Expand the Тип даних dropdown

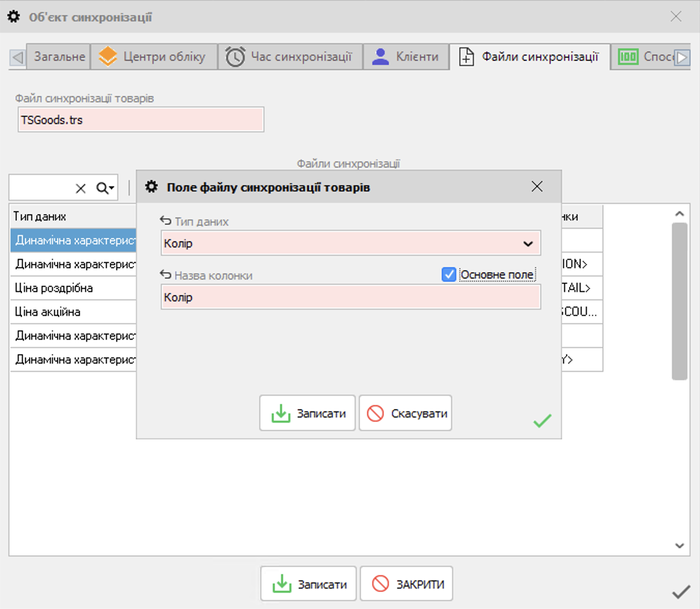[x=528, y=243]
